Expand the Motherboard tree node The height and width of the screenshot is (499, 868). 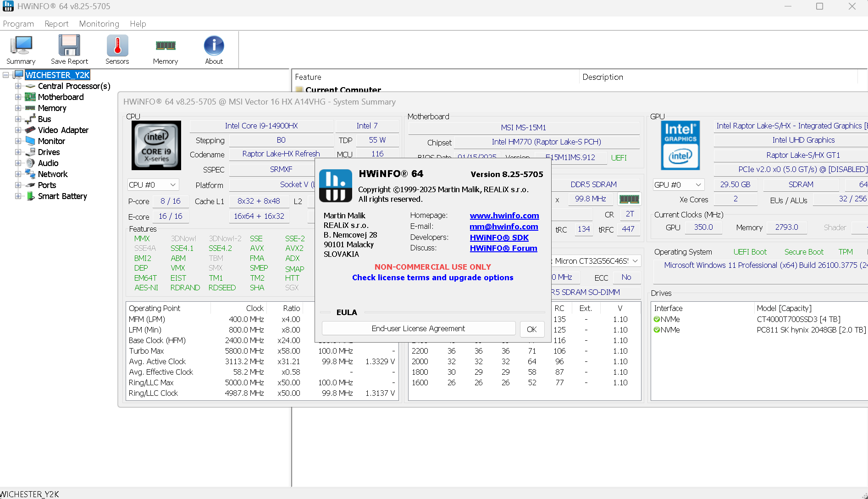tap(18, 97)
